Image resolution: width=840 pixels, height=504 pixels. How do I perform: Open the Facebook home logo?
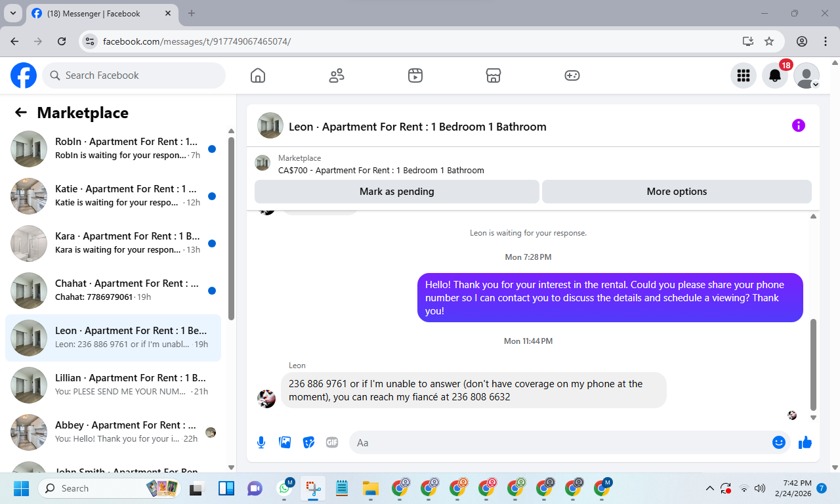pos(24,75)
